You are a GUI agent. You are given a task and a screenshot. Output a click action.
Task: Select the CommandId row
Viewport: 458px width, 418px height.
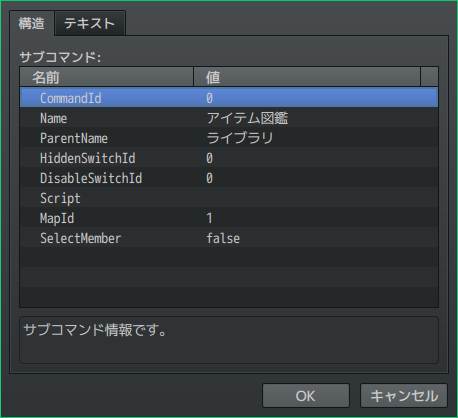tap(229, 97)
